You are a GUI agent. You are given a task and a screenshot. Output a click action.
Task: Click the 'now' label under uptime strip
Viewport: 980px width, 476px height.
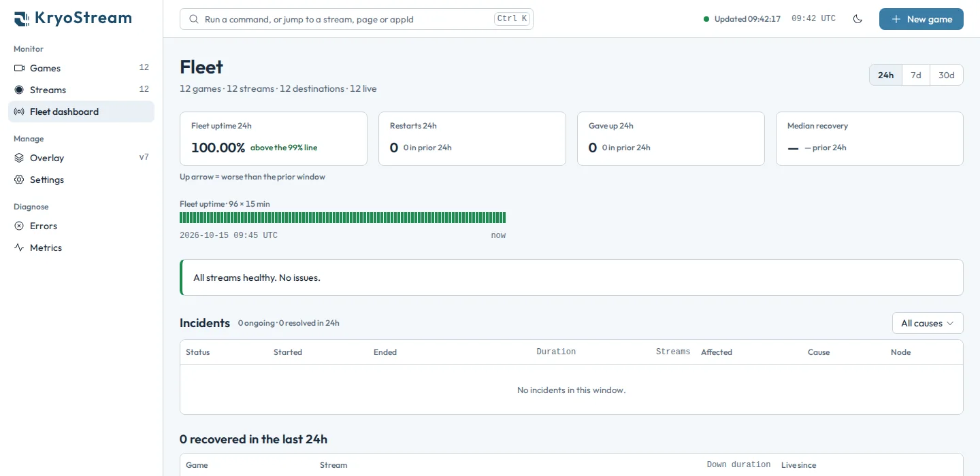[498, 235]
